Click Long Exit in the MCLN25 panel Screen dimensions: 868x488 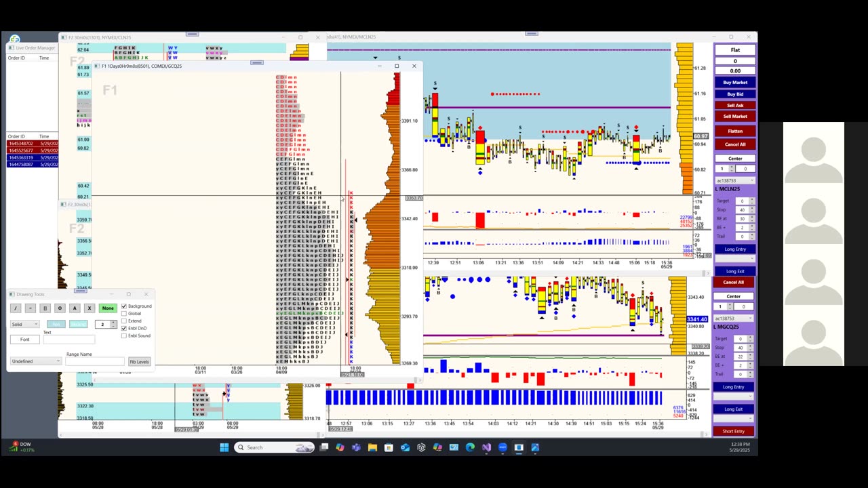(x=735, y=272)
